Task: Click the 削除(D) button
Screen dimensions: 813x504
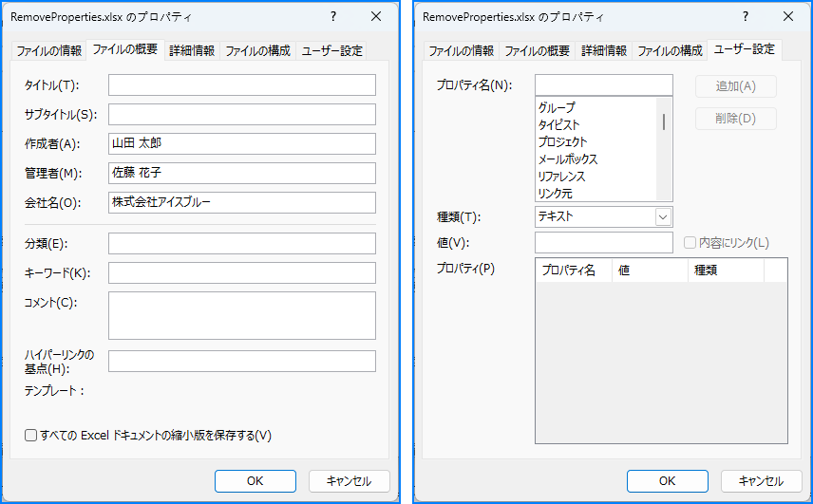Action: [x=736, y=119]
